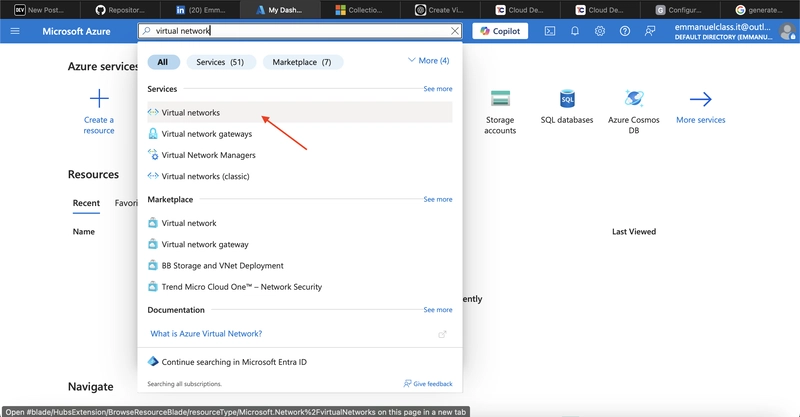The image size is (800, 417).
Task: See more Marketplace results
Action: point(438,200)
